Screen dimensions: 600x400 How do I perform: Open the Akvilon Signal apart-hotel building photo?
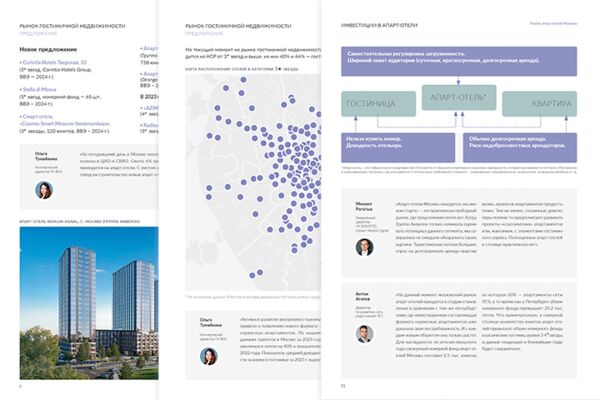point(89,303)
